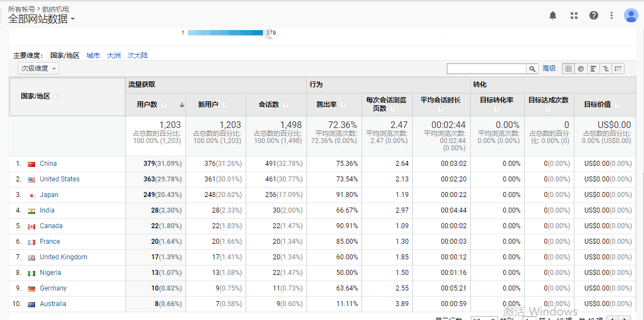
Task: Open the Germany row link
Action: coord(53,288)
